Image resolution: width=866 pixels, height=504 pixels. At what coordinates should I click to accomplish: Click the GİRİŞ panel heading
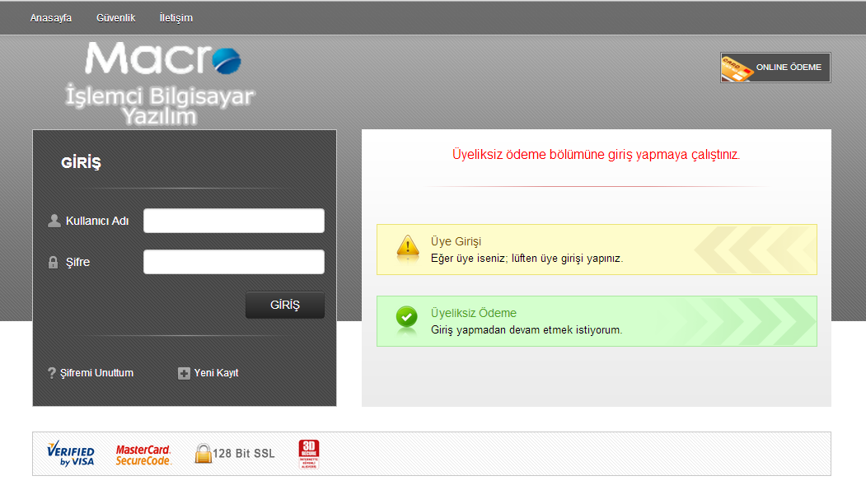[x=82, y=163]
